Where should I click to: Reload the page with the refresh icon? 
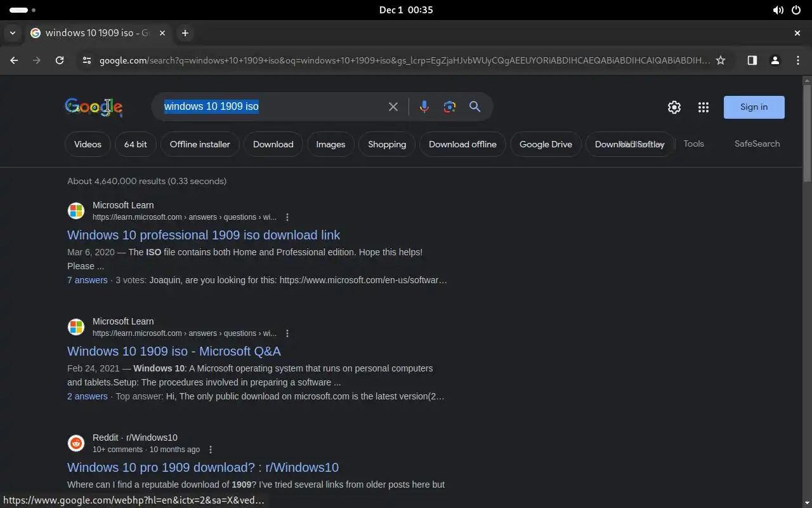[x=60, y=60]
